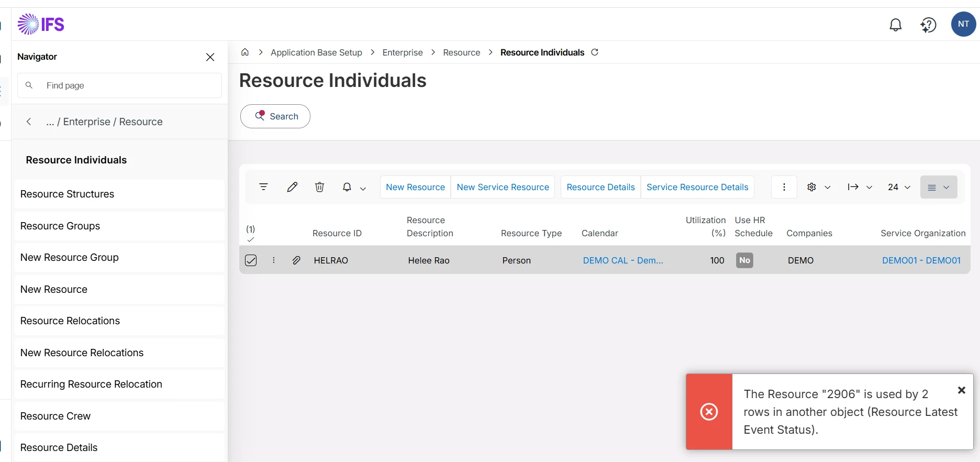Open Resource Groups page
The image size is (980, 462).
[x=119, y=226]
